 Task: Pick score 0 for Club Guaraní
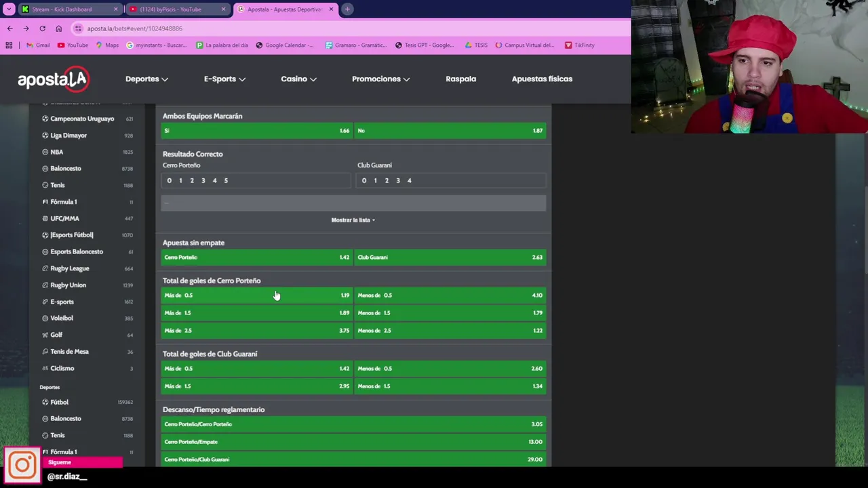pos(364,180)
